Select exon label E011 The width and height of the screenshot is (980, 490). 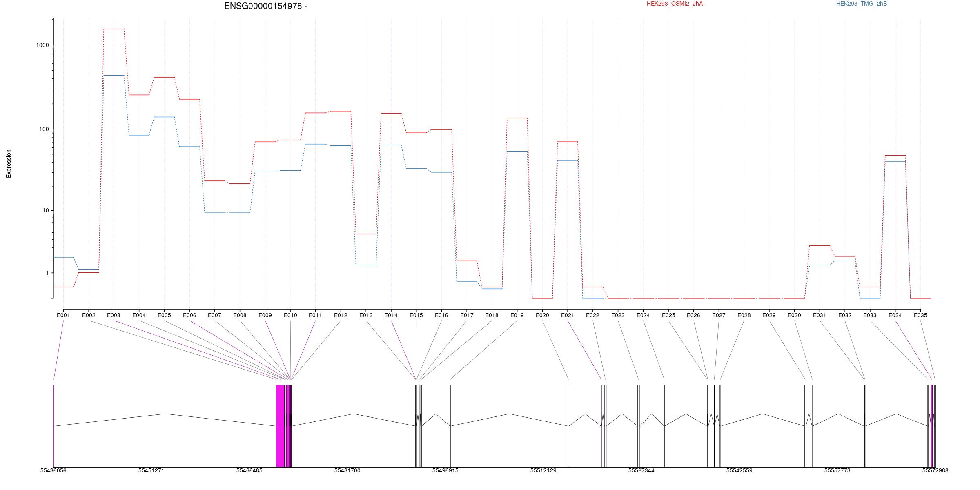pos(315,315)
